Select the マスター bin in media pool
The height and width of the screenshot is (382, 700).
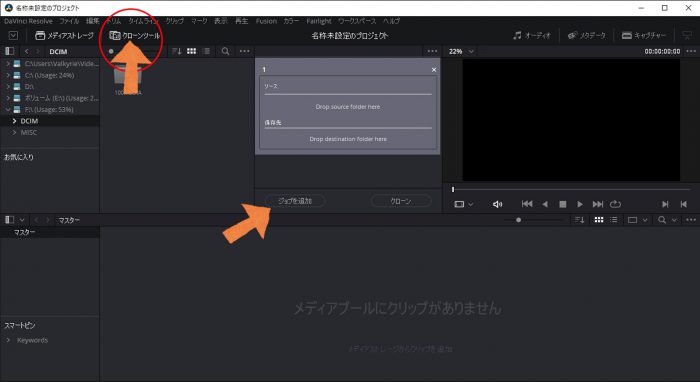[x=25, y=232]
